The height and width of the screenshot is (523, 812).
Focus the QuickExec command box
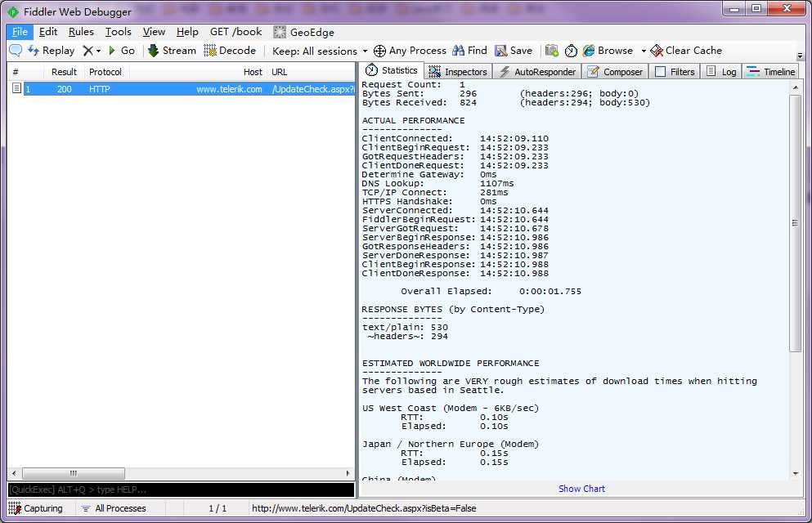pos(181,489)
